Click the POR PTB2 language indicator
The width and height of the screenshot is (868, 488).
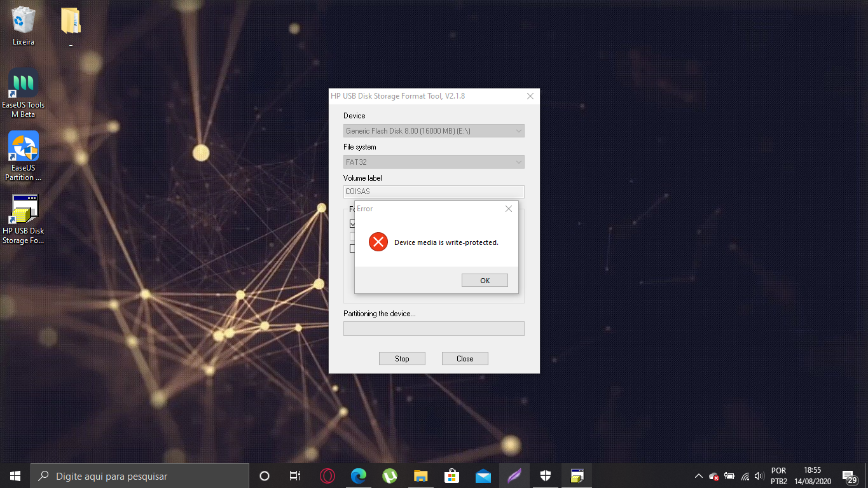tap(779, 476)
